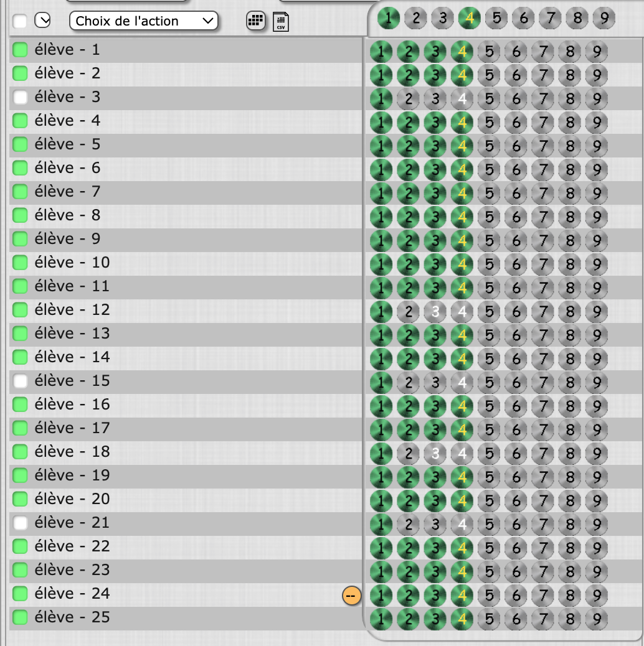Click circle 2 in élève 3 row
Screen dimensions: 644x646
point(408,99)
